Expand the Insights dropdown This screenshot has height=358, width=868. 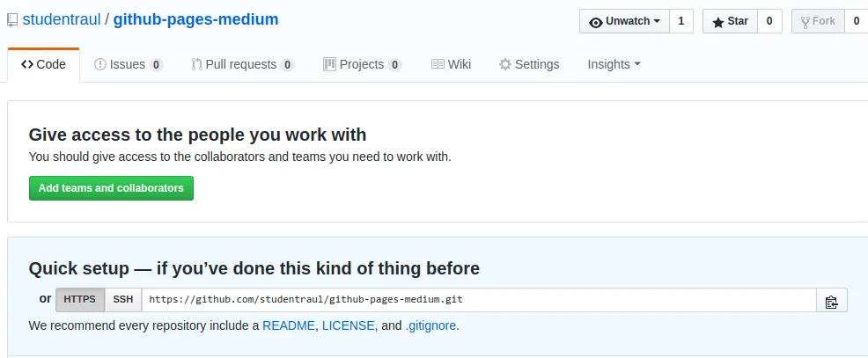[614, 65]
